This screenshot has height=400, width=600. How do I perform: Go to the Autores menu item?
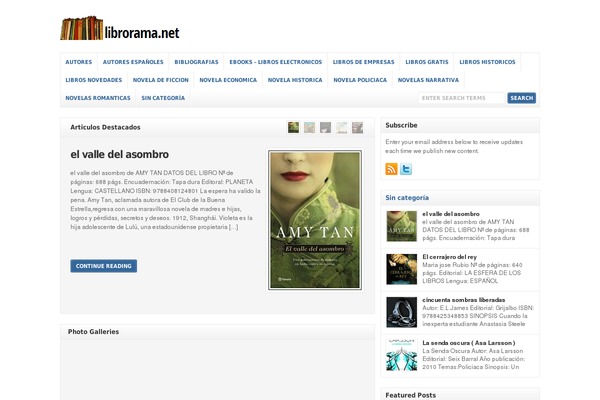(x=79, y=62)
